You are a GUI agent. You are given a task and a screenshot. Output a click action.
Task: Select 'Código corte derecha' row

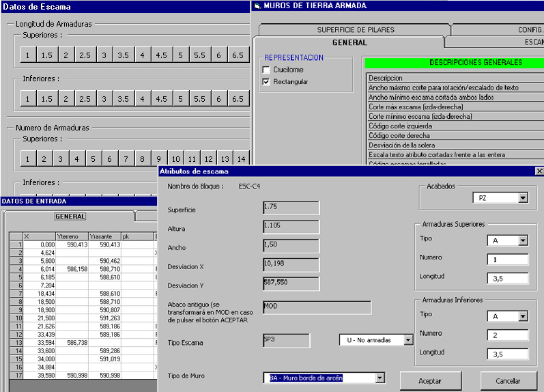455,135
